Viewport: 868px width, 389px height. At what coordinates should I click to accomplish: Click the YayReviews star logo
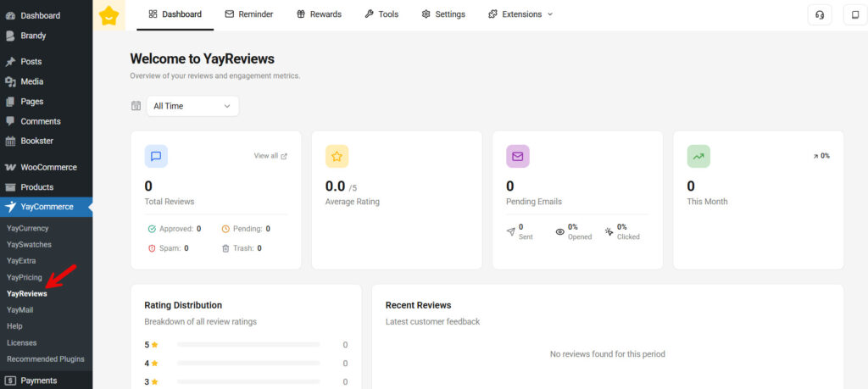click(x=109, y=15)
